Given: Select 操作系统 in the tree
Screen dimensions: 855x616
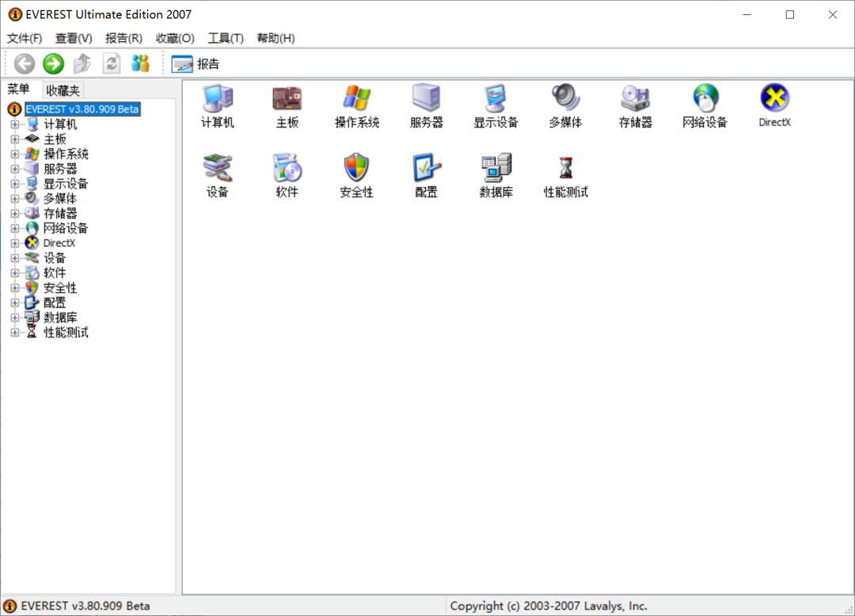Looking at the screenshot, I should (66, 154).
